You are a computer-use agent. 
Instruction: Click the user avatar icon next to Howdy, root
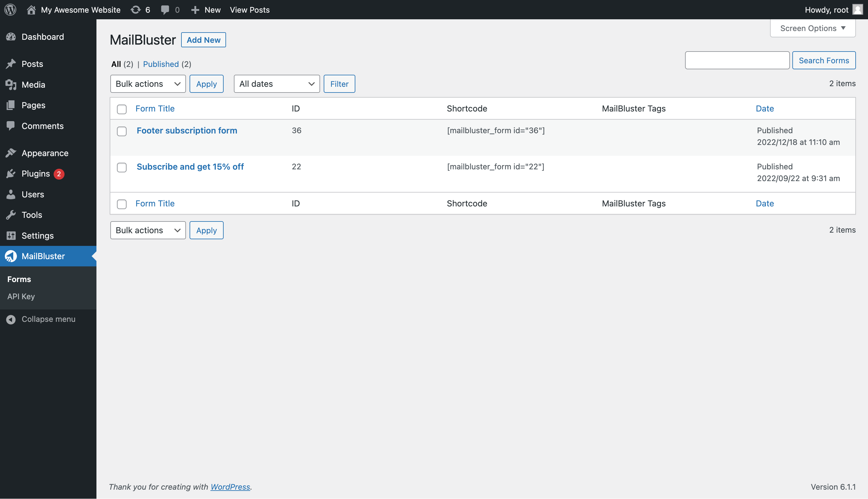(857, 10)
